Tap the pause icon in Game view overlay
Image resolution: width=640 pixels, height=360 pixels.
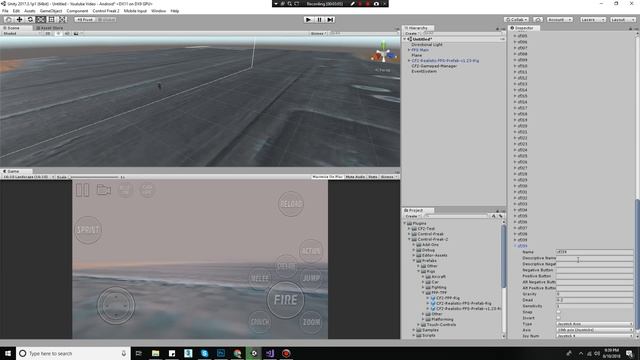[x=82, y=190]
